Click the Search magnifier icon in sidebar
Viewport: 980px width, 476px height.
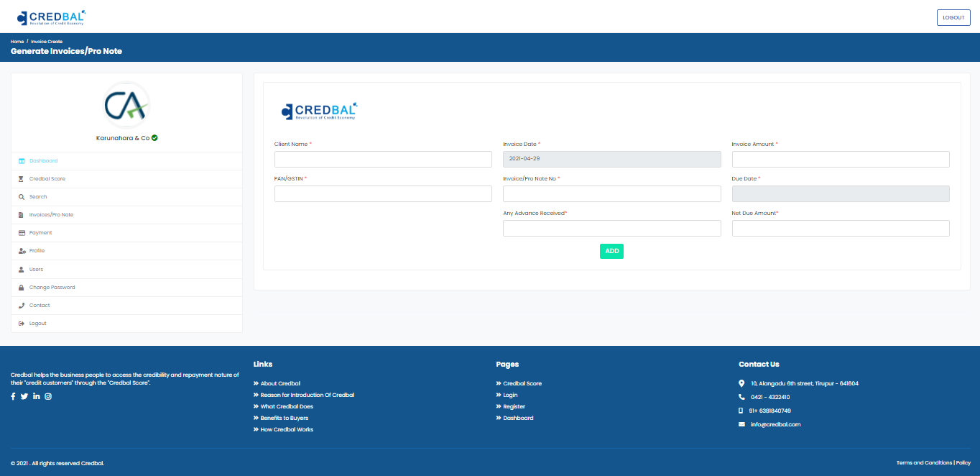22,197
